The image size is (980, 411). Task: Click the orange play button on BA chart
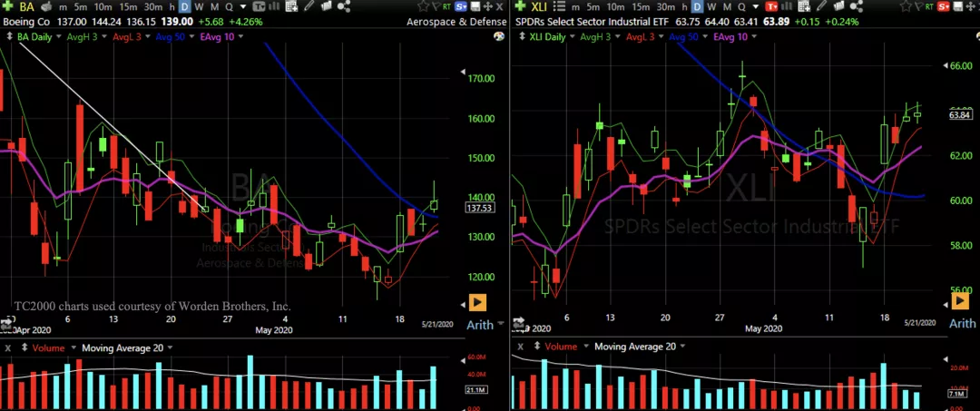click(x=477, y=303)
